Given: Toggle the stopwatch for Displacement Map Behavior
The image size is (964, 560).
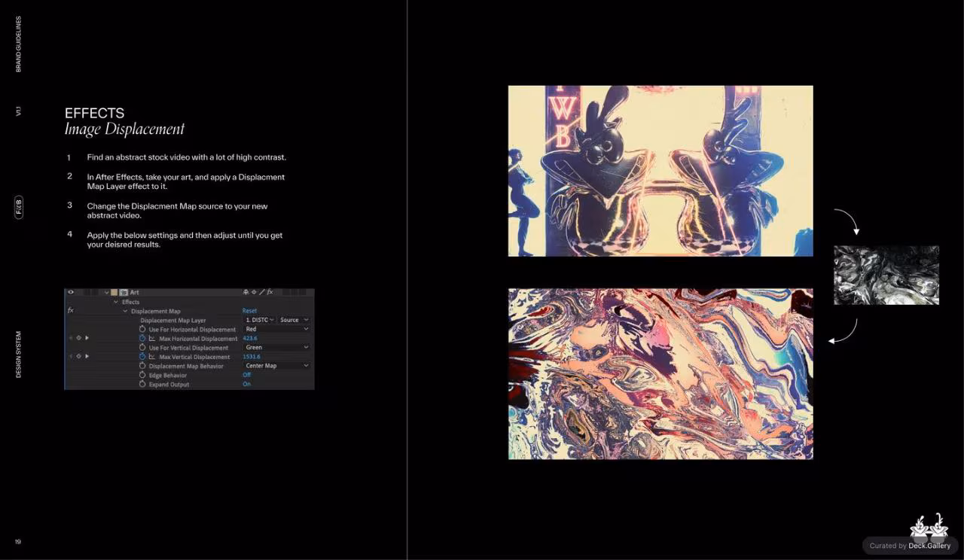Looking at the screenshot, I should point(142,366).
